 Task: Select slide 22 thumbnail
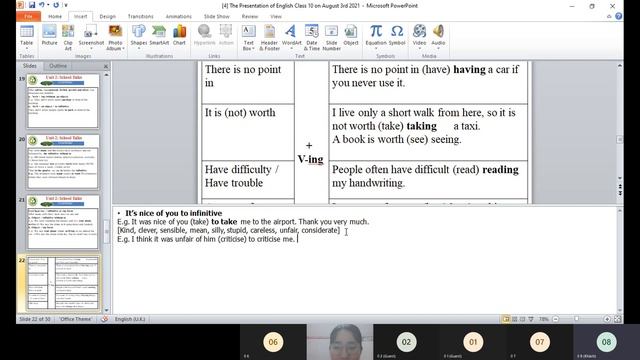click(x=63, y=283)
